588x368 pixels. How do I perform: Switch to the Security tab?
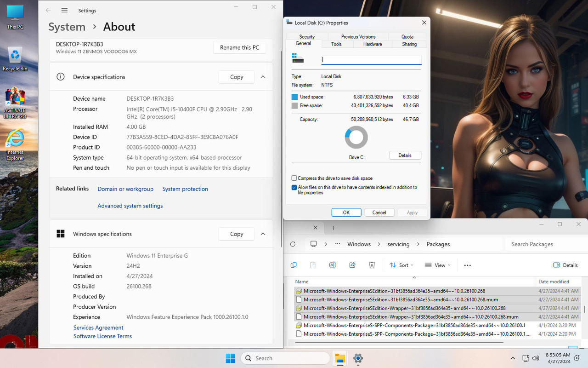(x=307, y=37)
